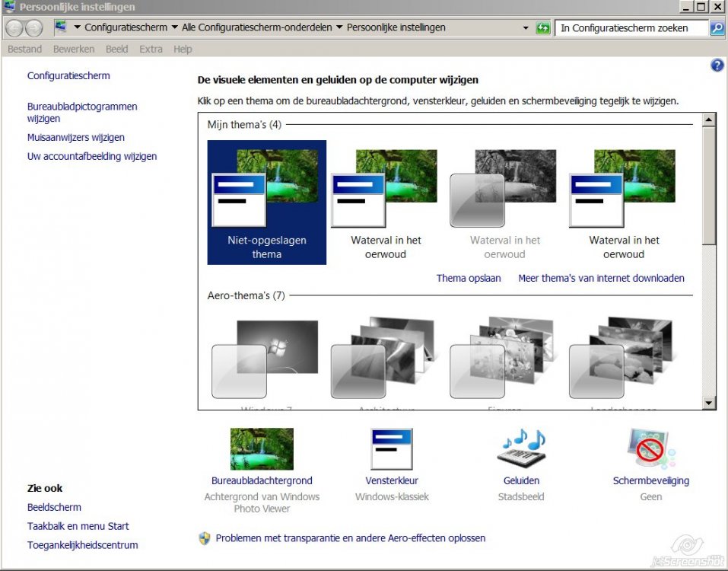Click the Mijn thema's (4) group header

(244, 125)
